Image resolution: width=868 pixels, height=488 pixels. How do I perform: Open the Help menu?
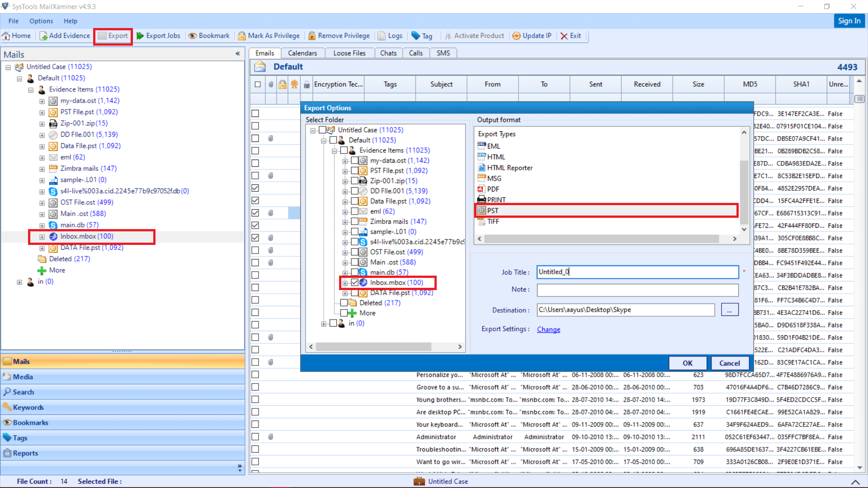[71, 21]
